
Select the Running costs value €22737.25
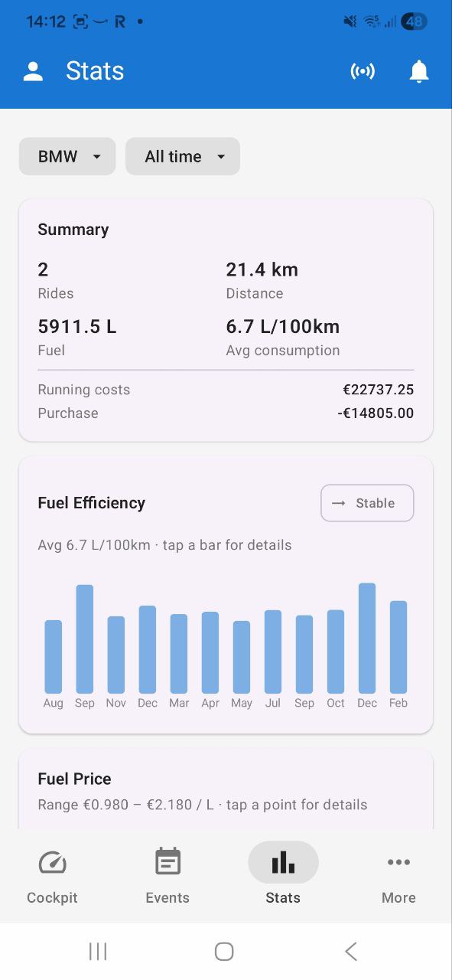coord(378,390)
